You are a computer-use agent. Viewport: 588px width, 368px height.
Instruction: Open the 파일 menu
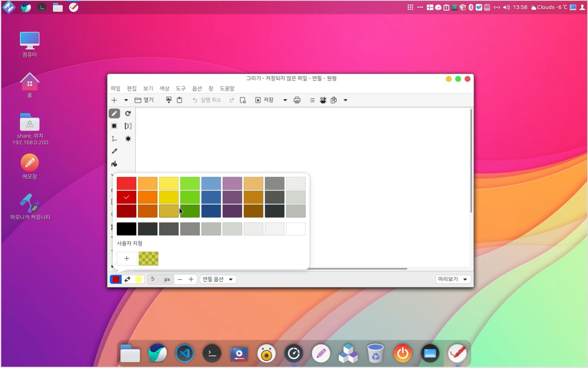(116, 88)
